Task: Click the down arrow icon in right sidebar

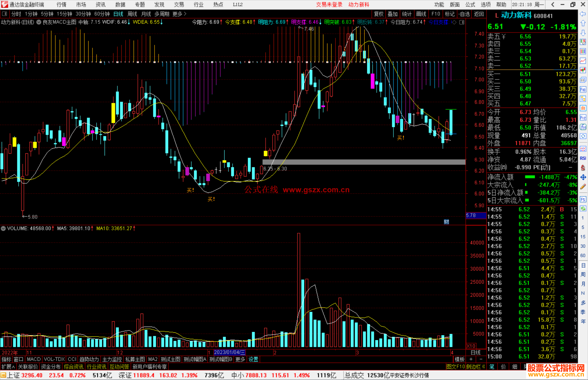Action: [x=583, y=33]
